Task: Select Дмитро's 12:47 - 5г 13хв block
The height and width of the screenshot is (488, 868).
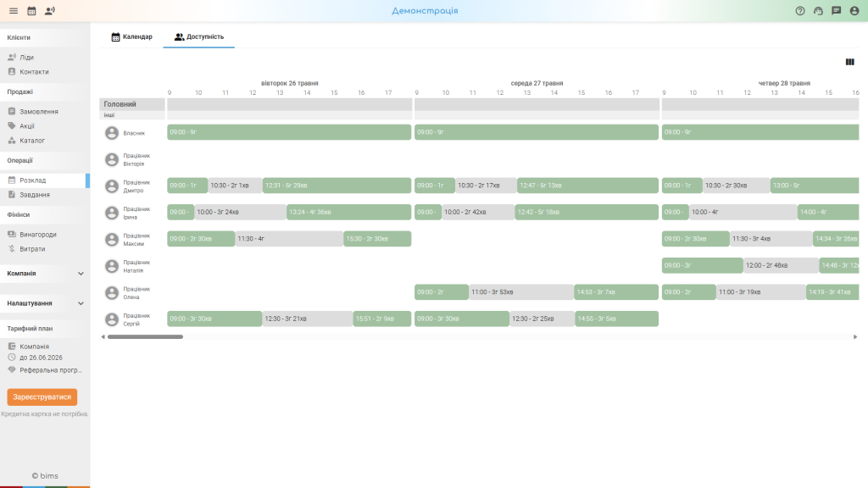Action: tap(588, 186)
